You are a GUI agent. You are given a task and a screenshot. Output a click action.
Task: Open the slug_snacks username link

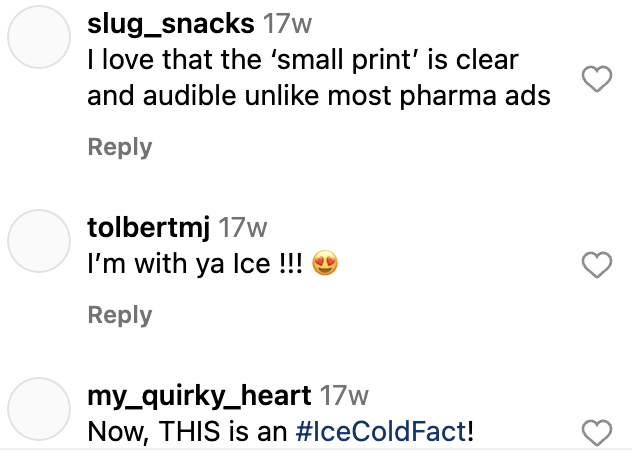[171, 24]
